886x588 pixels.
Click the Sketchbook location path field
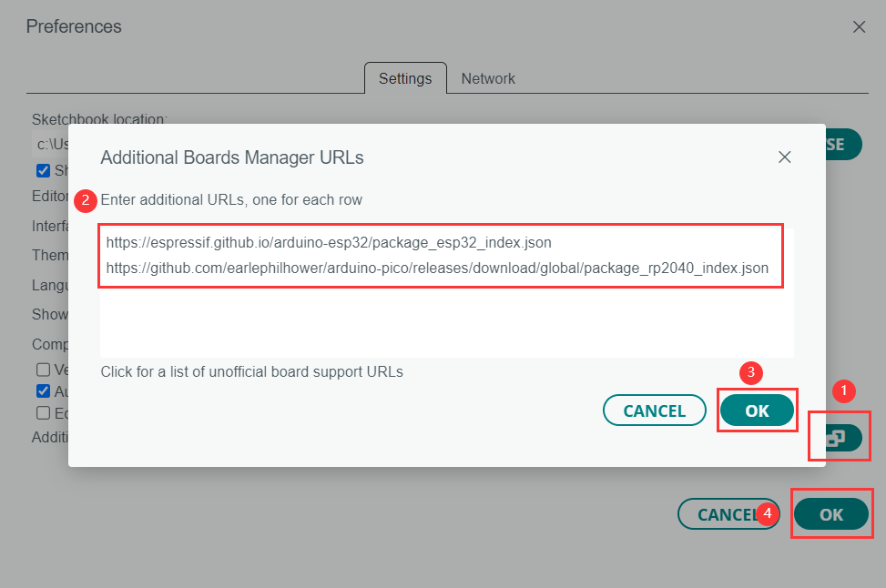point(51,145)
